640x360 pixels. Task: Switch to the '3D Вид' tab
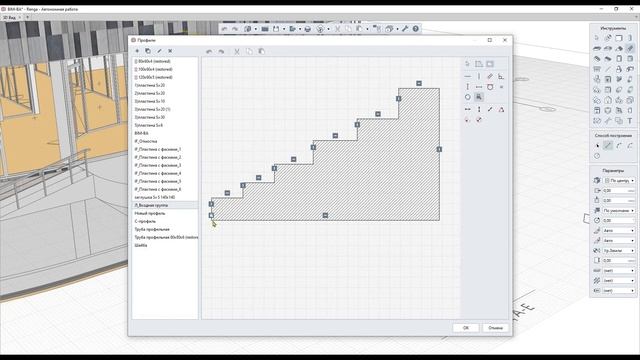click(9, 18)
